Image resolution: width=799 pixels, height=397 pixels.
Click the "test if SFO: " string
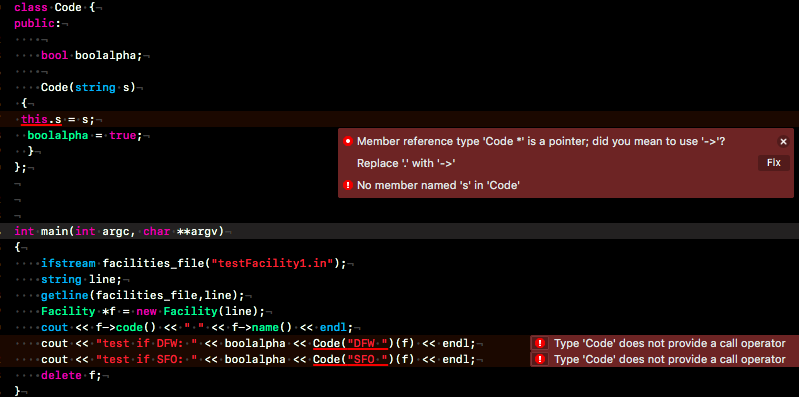coord(147,359)
